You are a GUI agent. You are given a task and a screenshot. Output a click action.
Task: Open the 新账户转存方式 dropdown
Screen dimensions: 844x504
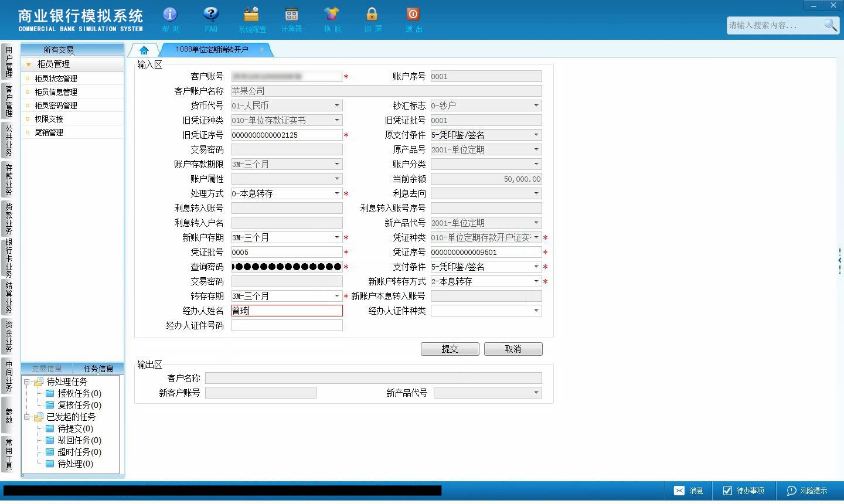tap(536, 281)
